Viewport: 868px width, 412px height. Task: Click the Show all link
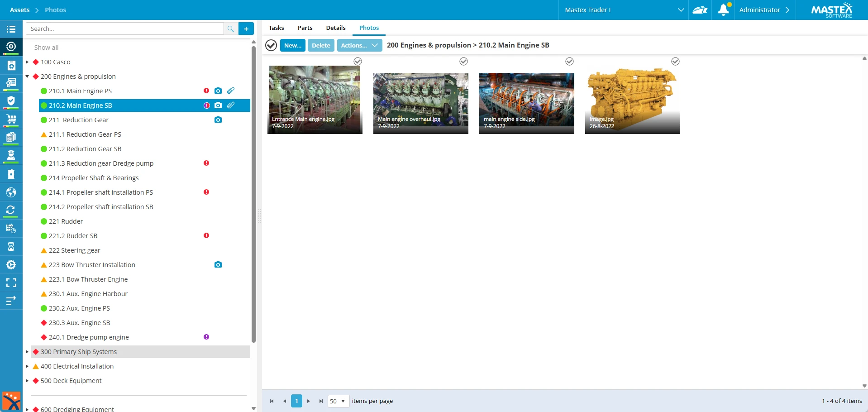click(46, 48)
